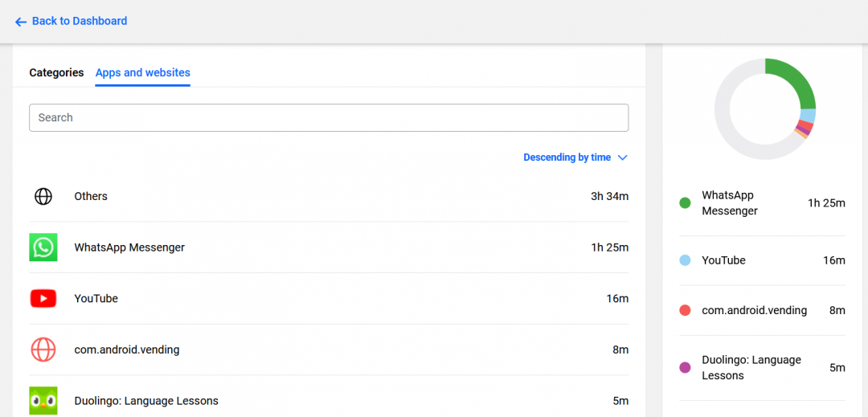
Task: Select WhatsApp Messenger in the app list
Action: tap(129, 247)
